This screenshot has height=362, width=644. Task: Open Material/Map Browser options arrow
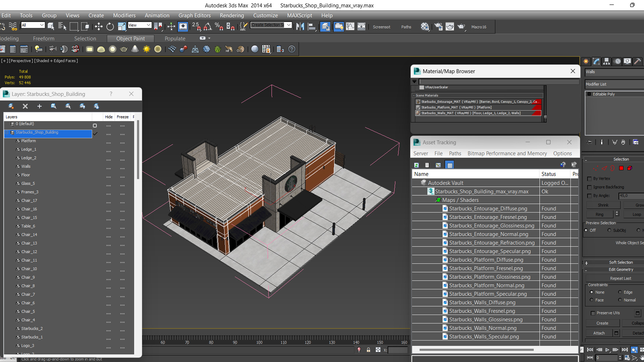coord(414,81)
